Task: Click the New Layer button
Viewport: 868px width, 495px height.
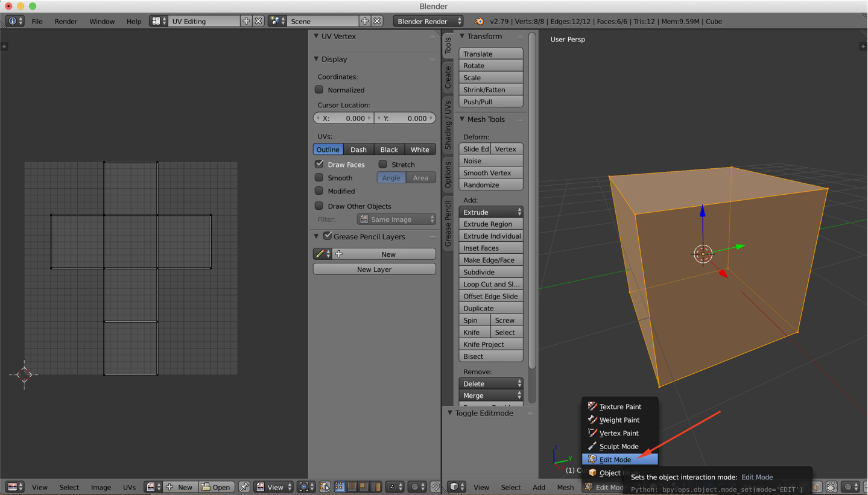Action: tap(374, 270)
